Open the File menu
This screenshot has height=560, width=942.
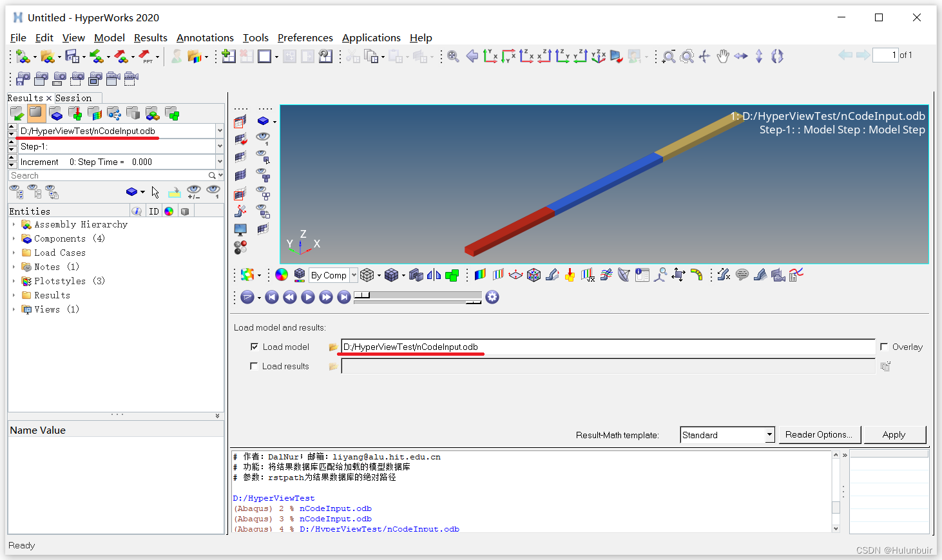pyautogui.click(x=18, y=38)
